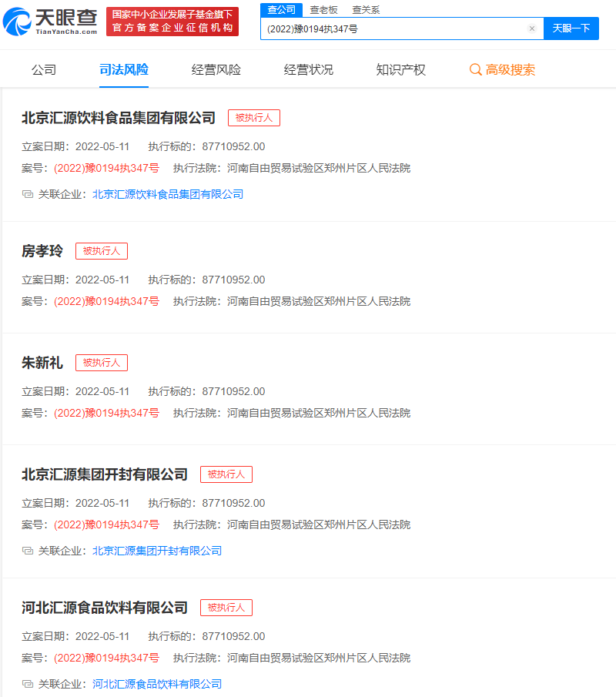
Task: Open result title 北京汇源饮料食品集团有限公司
Action: 119,118
